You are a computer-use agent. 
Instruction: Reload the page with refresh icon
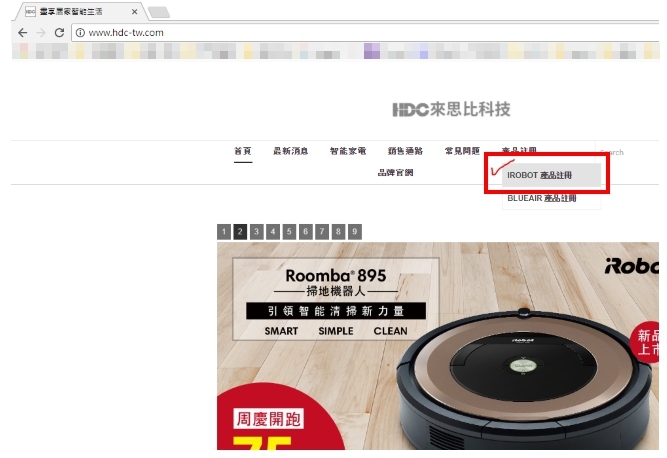[59, 33]
